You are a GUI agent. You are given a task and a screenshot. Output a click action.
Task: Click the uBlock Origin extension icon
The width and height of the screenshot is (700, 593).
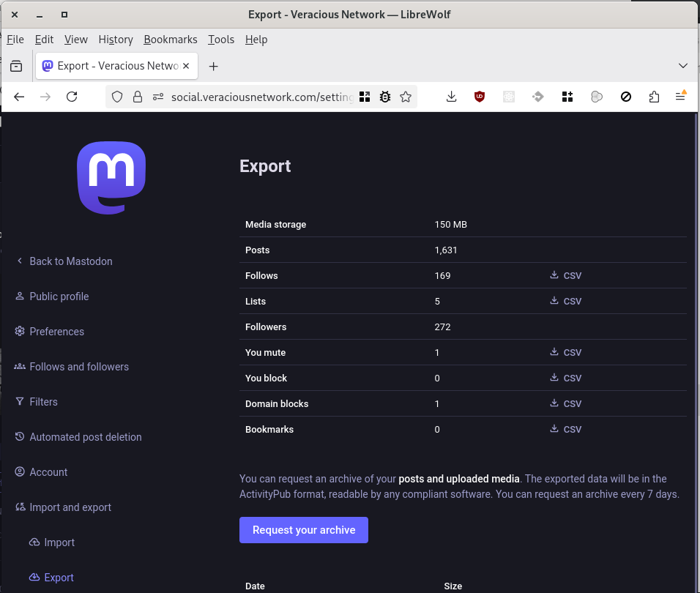[480, 97]
